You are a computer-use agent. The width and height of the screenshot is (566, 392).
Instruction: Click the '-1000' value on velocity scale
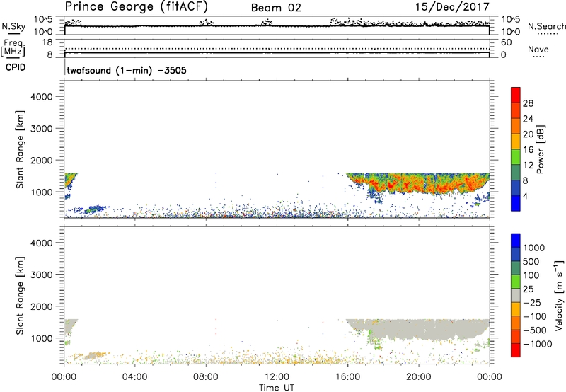[538, 344]
